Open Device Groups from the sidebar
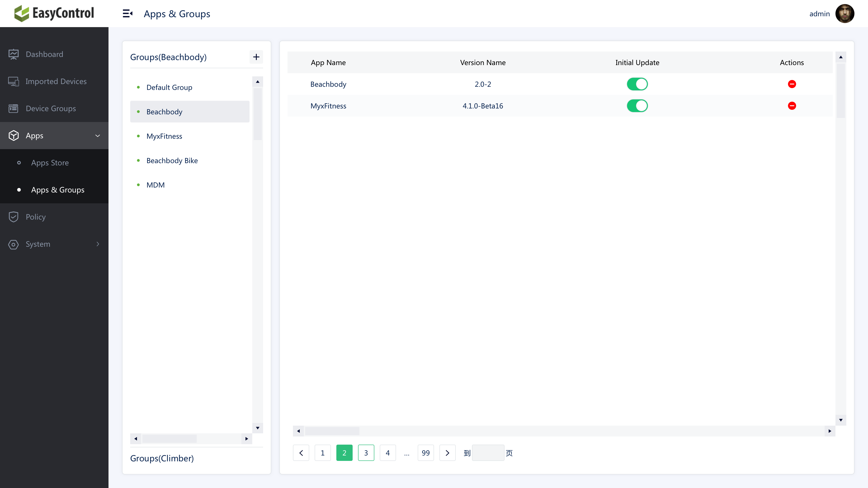The image size is (868, 488). (50, 108)
